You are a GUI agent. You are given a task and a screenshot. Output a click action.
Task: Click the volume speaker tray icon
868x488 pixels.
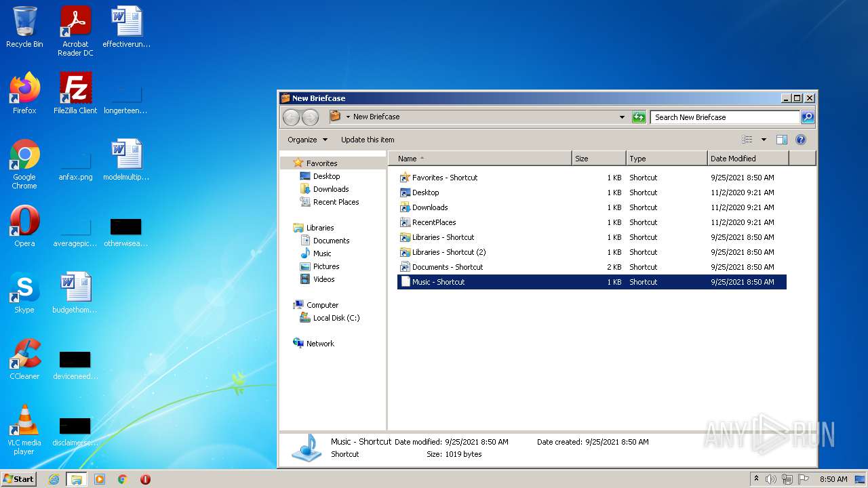[770, 479]
